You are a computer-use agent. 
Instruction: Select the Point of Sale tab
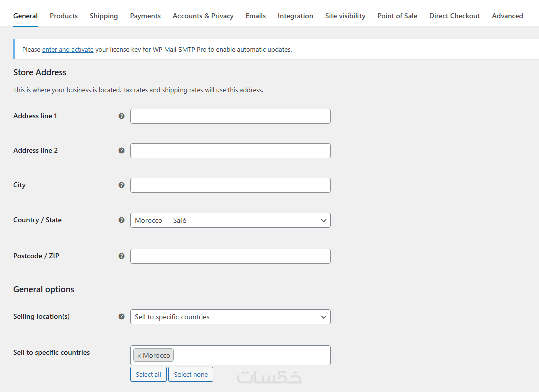click(x=397, y=16)
